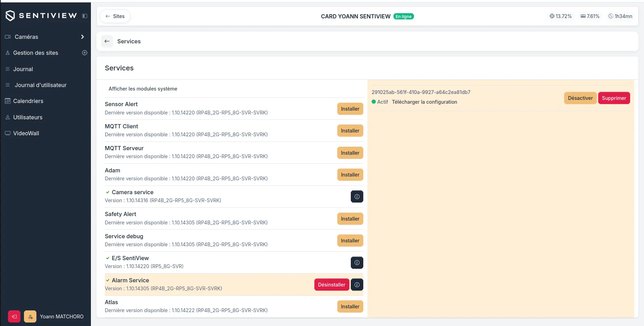
Task: Click the instance ID 291025ab-561f-410a-9927-a64c2ea81db7
Action: [421, 92]
